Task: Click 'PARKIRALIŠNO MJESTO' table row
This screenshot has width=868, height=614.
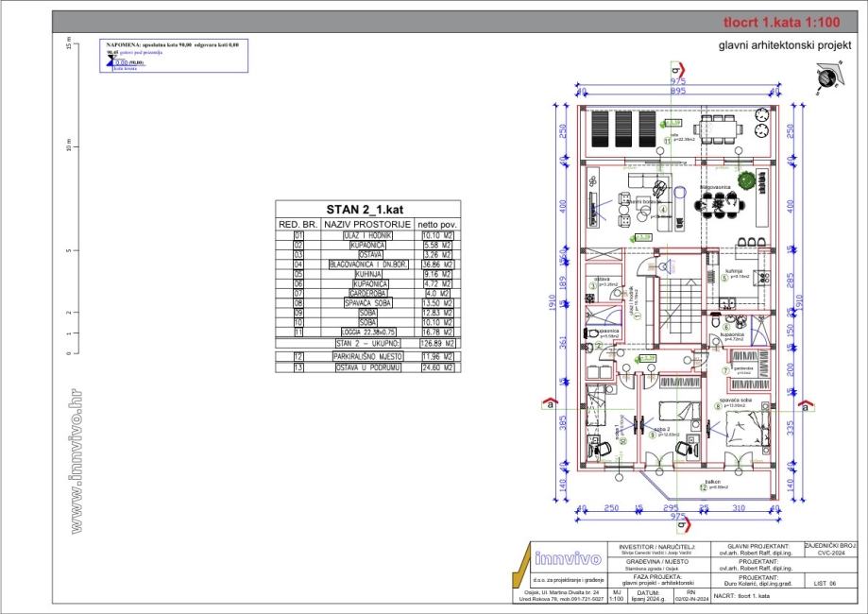Action: (367, 356)
